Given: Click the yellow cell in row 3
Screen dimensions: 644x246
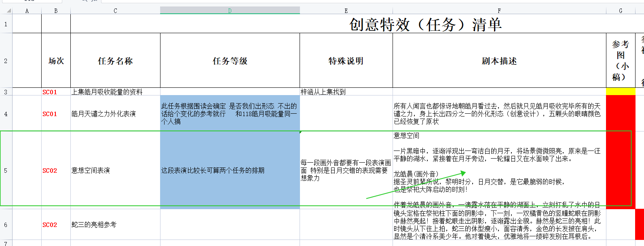Looking at the screenshot, I should [x=621, y=92].
